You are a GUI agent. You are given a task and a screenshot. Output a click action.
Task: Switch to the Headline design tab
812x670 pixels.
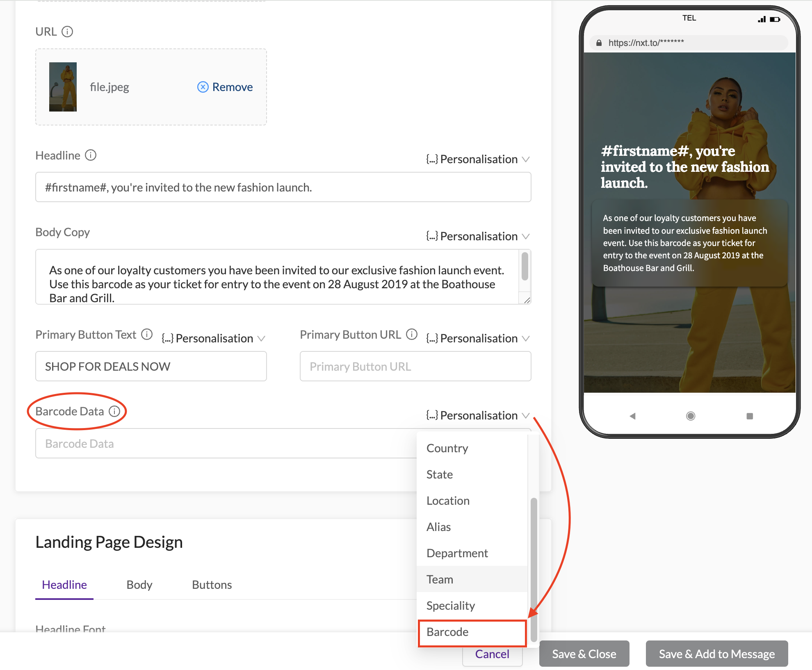[64, 585]
